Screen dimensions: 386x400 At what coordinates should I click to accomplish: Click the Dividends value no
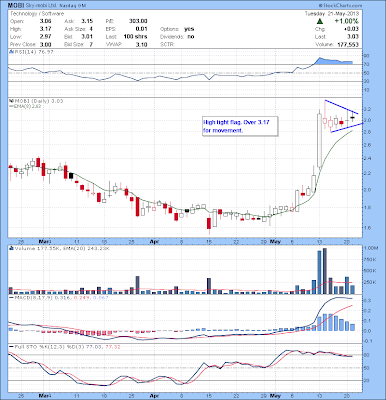(x=191, y=37)
